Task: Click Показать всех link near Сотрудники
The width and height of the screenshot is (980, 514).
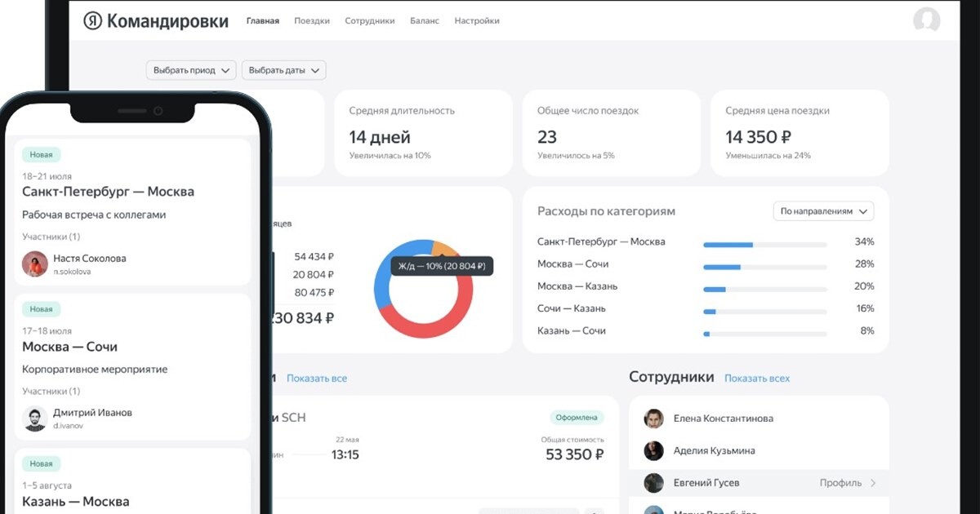Action: (757, 379)
